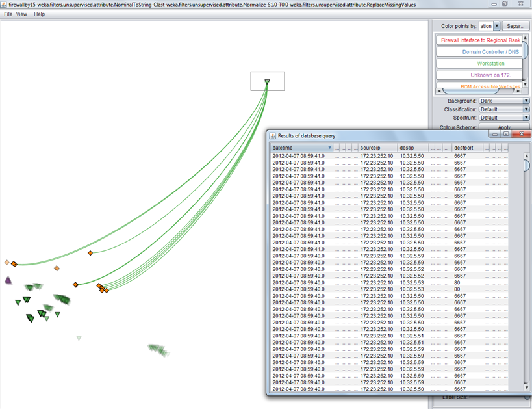
Task: Select Unknown on 172. legend entry
Action: click(480, 75)
